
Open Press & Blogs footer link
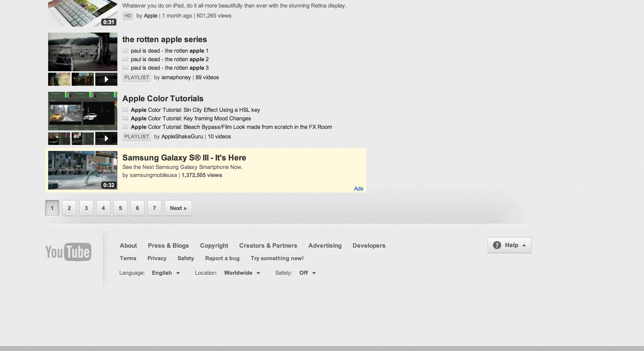pyautogui.click(x=168, y=245)
